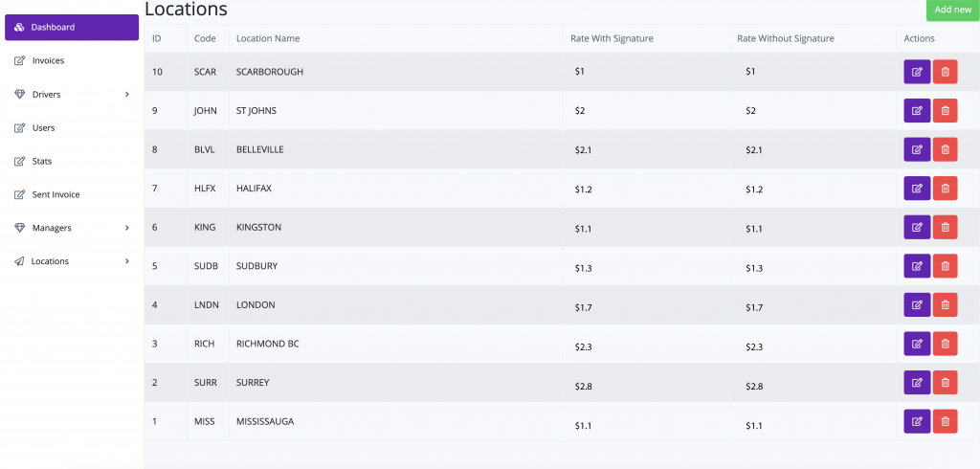Image resolution: width=980 pixels, height=469 pixels.
Task: Expand the Locations sidebar submenu
Action: coord(72,261)
